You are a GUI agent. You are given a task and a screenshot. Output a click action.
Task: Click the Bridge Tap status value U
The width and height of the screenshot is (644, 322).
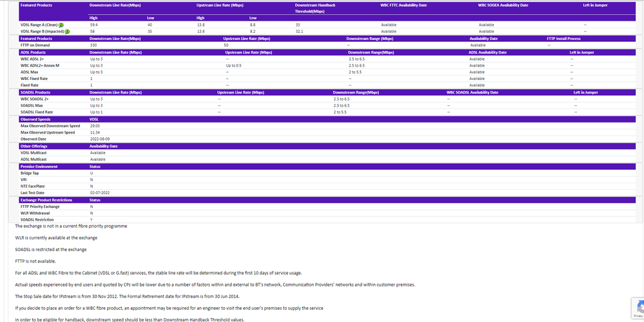coord(91,173)
